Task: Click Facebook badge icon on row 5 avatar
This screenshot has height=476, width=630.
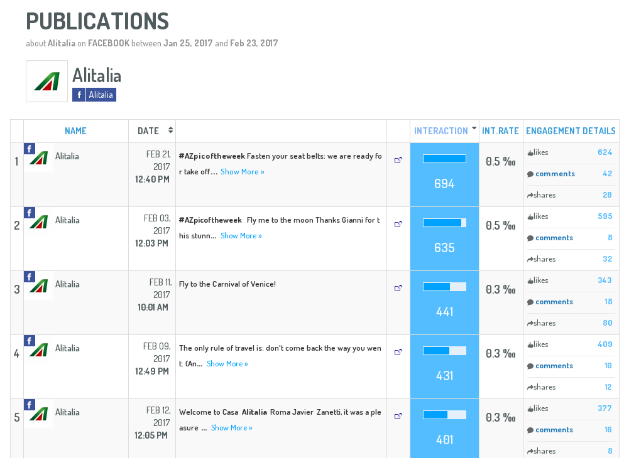Action: click(29, 404)
